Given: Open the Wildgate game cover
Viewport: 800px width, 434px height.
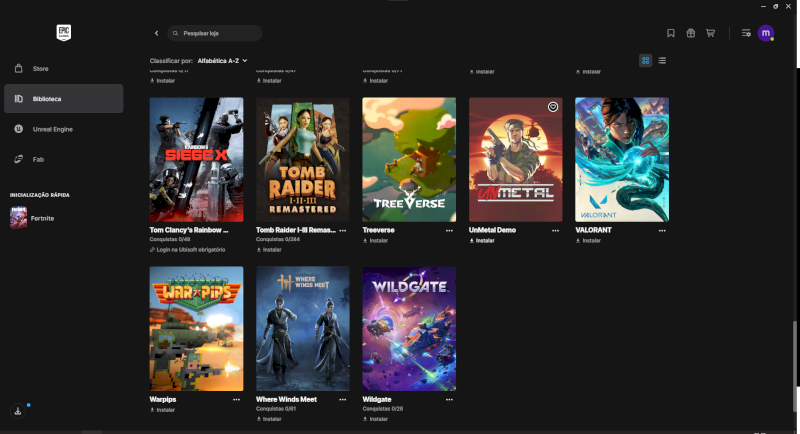Looking at the screenshot, I should coord(409,329).
